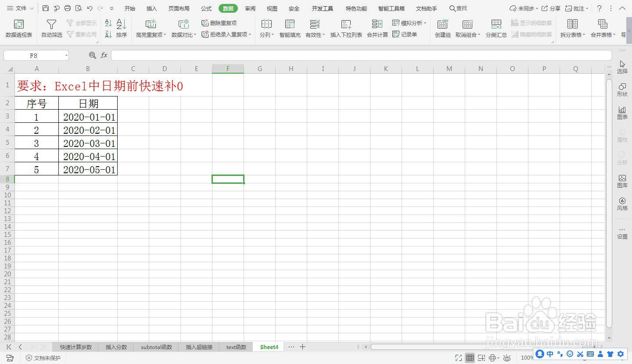Expand What-If Analysis (模拟分析) dropdown
The image size is (632, 364).
click(425, 23)
